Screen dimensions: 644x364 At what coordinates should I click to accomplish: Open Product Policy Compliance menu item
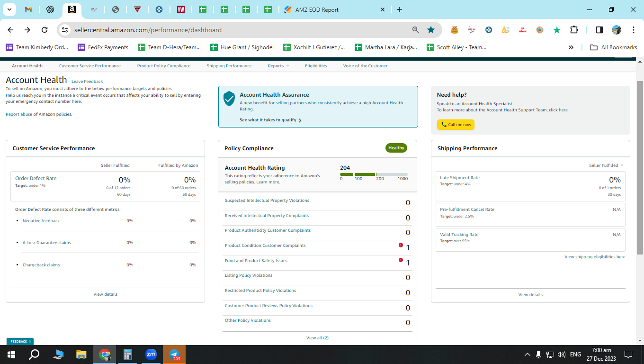[x=164, y=66]
